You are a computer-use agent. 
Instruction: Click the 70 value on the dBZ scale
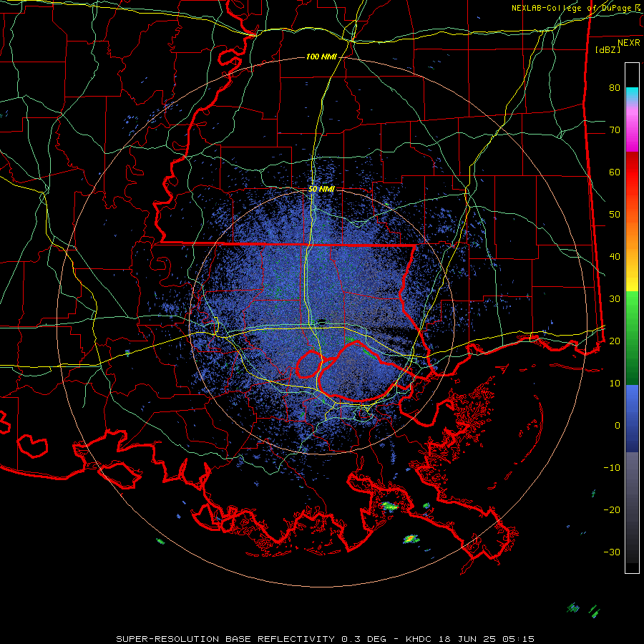click(615, 130)
